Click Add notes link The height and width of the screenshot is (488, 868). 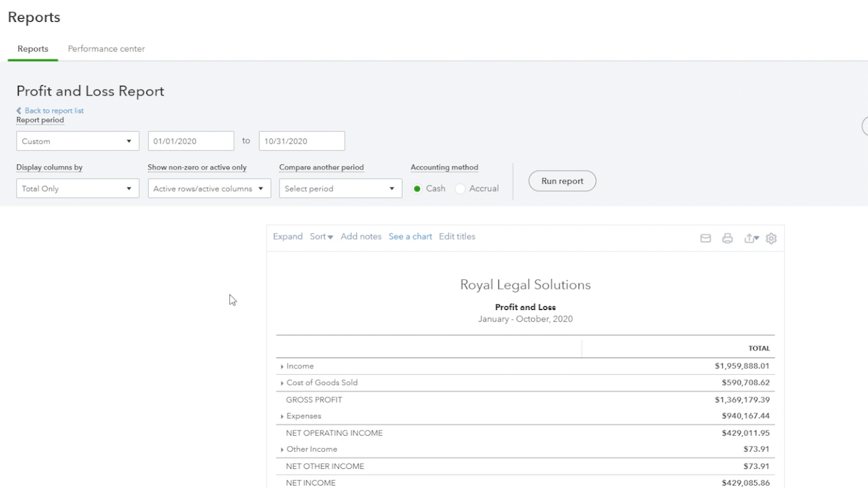tap(361, 236)
